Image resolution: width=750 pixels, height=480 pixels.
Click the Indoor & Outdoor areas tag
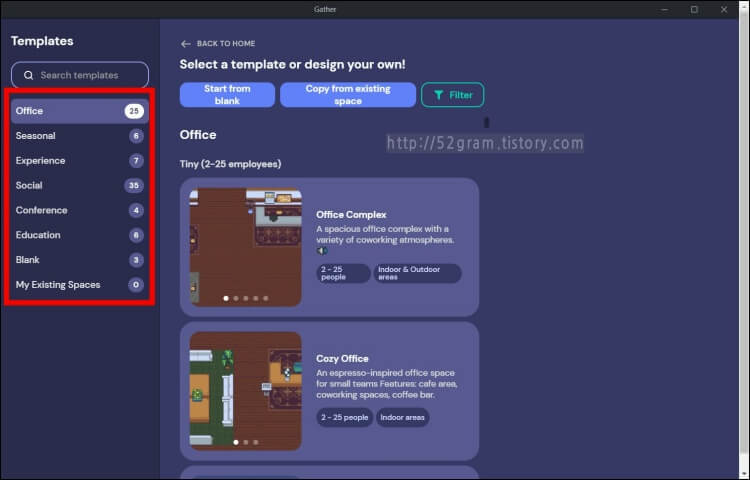[x=418, y=273]
